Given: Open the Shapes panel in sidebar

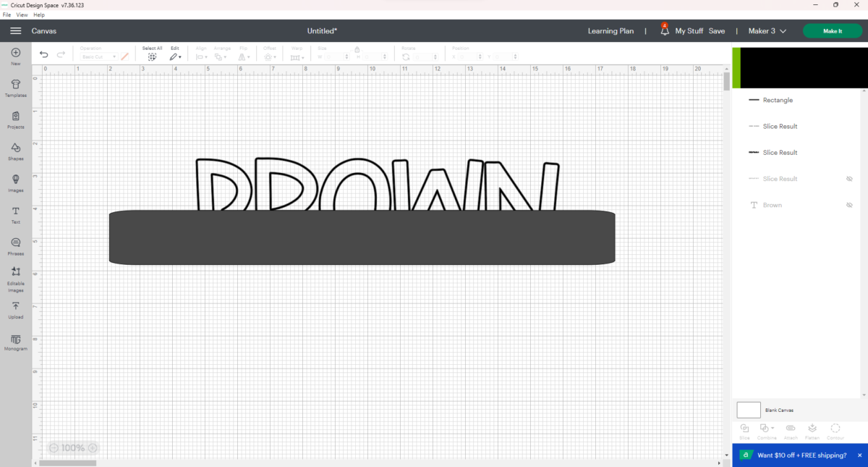Looking at the screenshot, I should (x=15, y=150).
